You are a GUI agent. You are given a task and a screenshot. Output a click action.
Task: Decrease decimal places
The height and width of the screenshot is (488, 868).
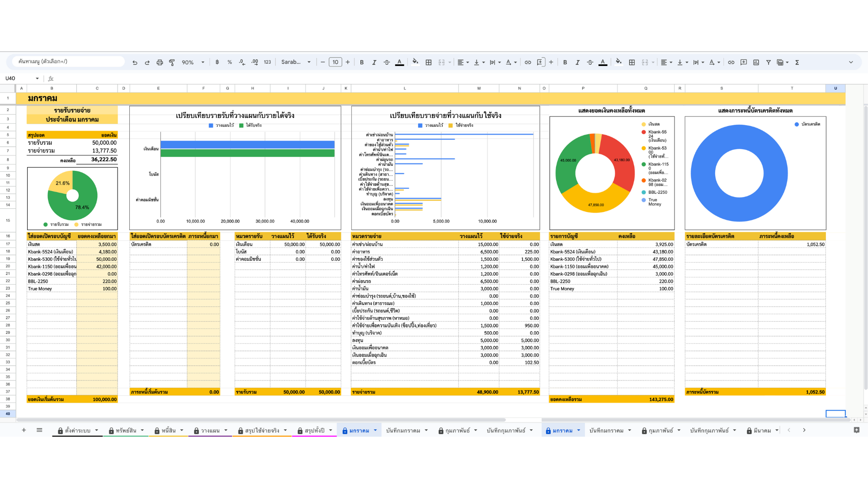tap(242, 62)
